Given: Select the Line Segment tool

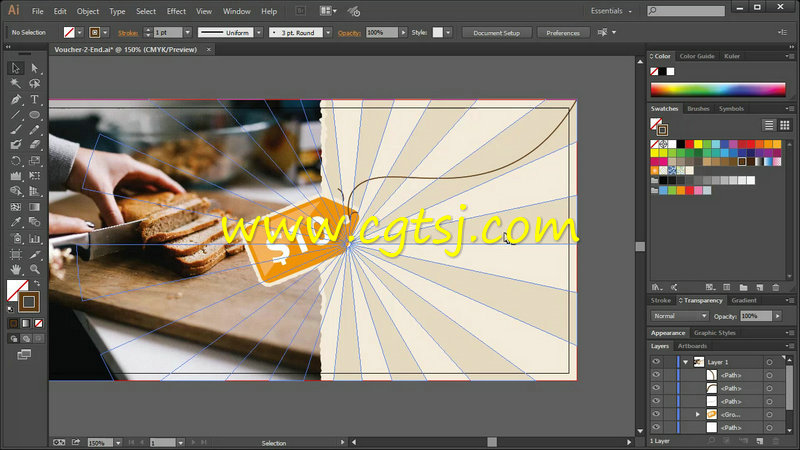Looking at the screenshot, I should point(16,115).
